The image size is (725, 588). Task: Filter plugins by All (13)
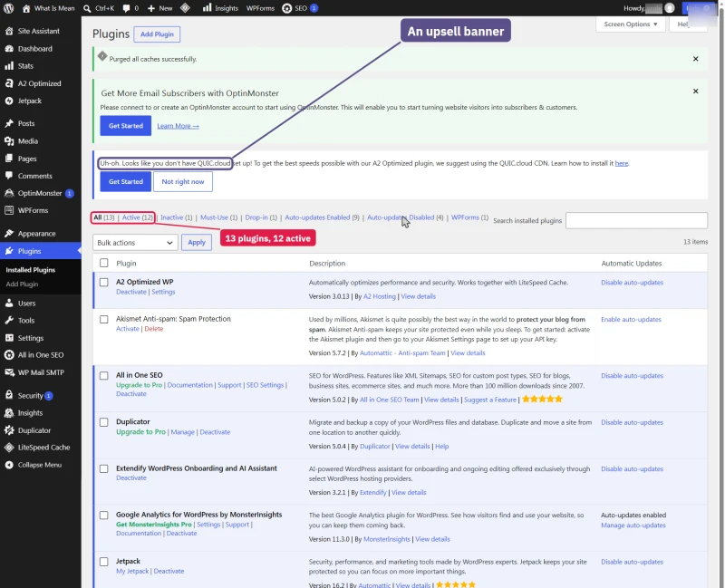(x=104, y=217)
